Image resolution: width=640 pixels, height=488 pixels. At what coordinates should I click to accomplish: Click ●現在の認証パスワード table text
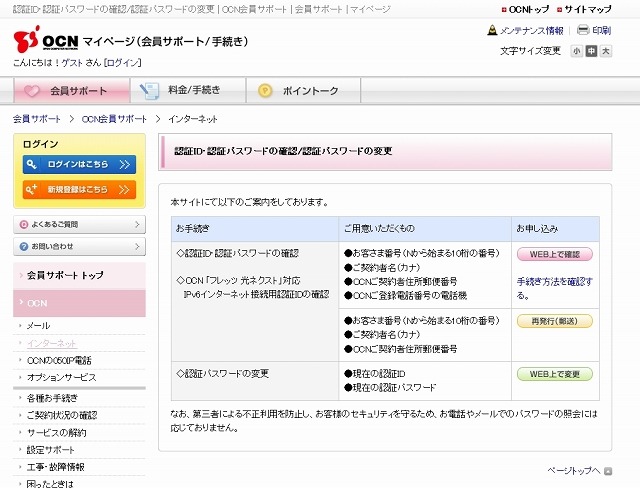coord(390,387)
